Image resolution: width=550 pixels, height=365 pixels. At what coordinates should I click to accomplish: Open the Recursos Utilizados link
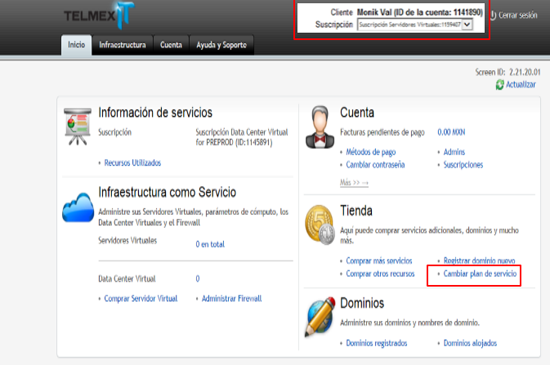coord(133,163)
